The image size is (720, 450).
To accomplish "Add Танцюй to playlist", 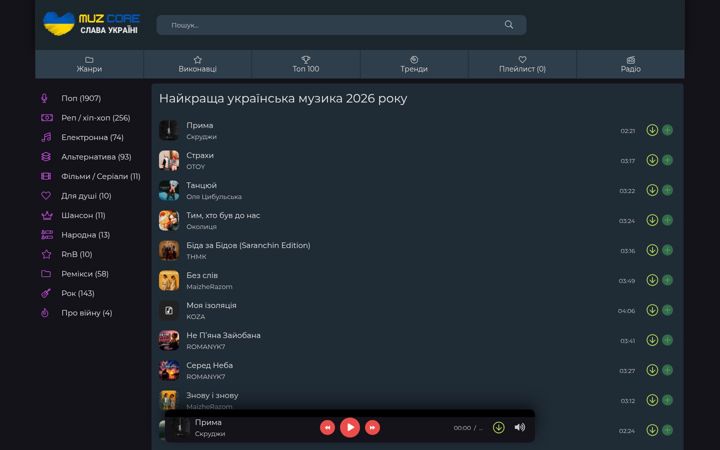I will [x=668, y=190].
